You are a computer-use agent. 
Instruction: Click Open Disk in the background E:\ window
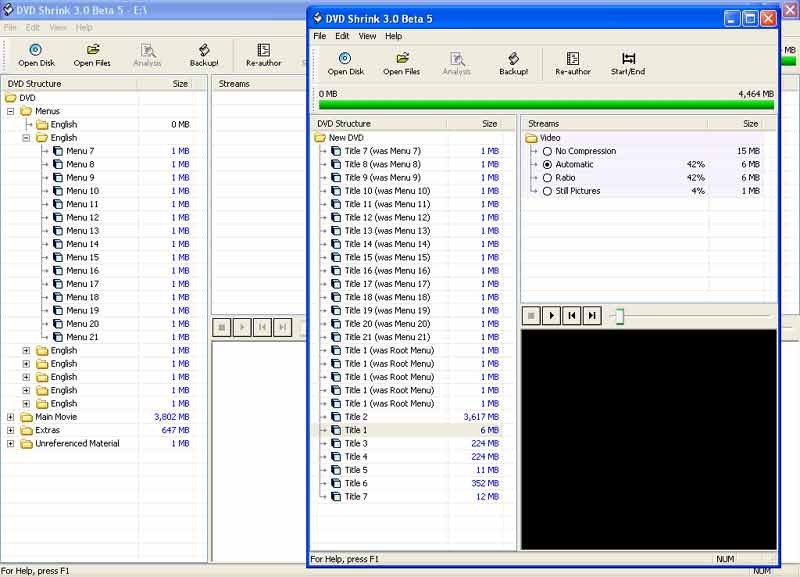(x=36, y=55)
